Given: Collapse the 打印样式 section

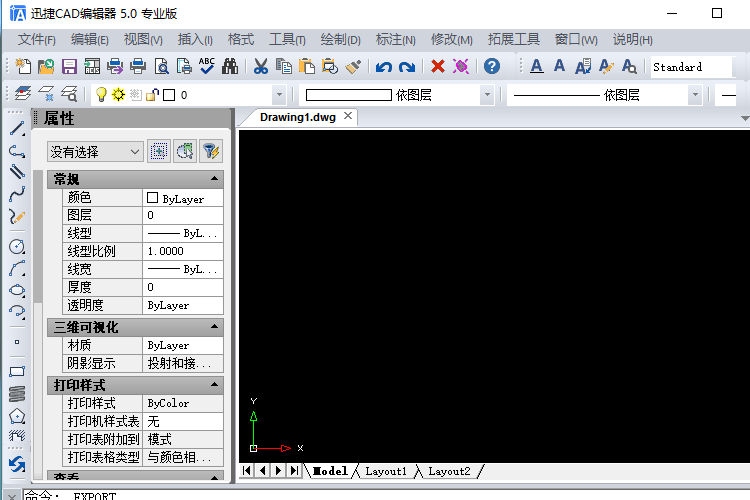Looking at the screenshot, I should (214, 384).
